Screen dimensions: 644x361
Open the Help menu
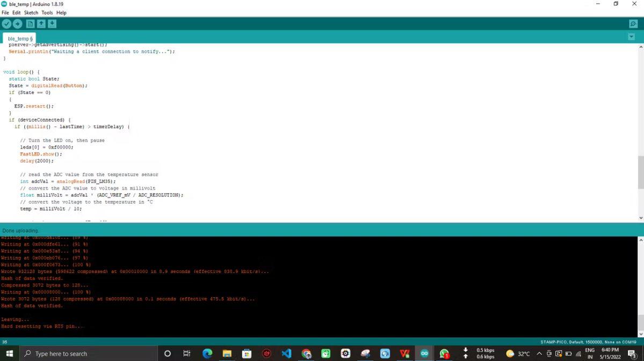pos(61,13)
